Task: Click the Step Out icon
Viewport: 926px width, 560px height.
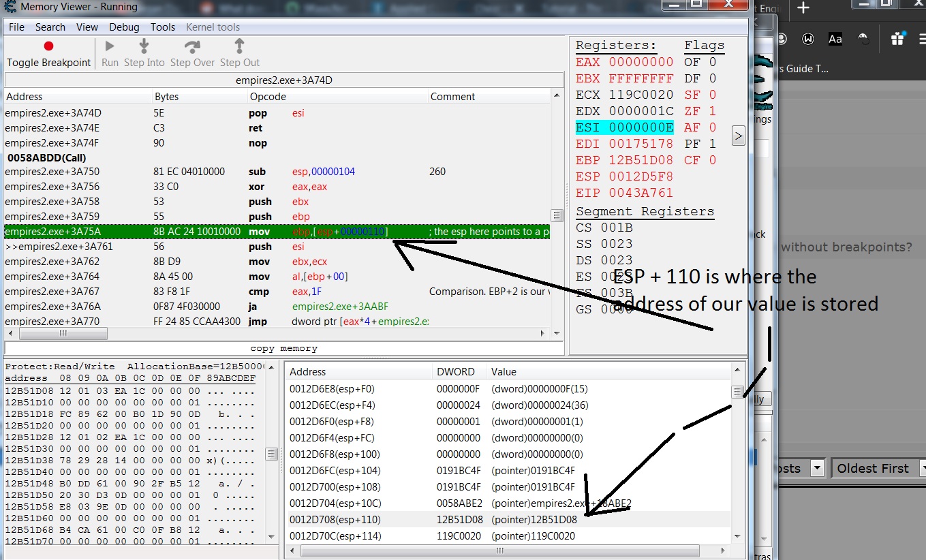Action: tap(239, 46)
